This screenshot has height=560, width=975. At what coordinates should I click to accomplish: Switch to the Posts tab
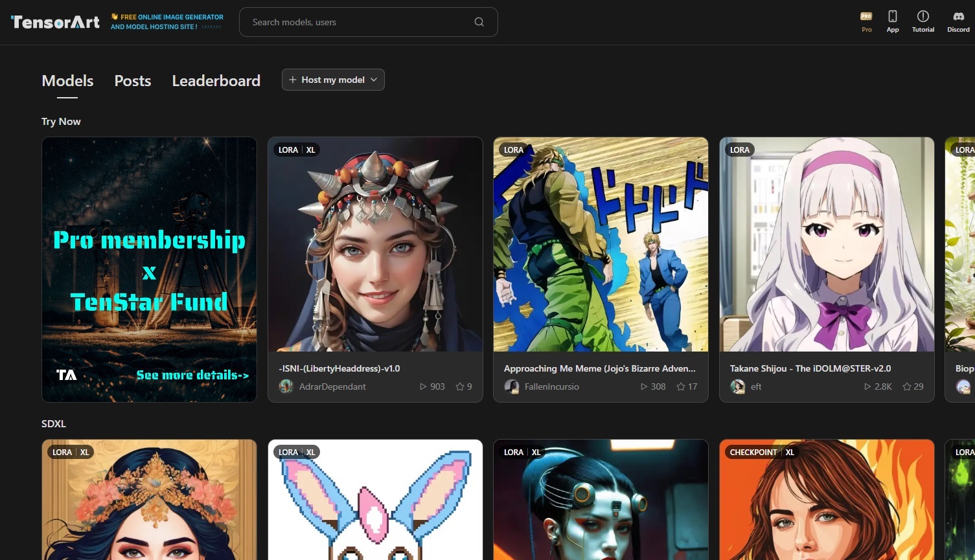click(133, 81)
